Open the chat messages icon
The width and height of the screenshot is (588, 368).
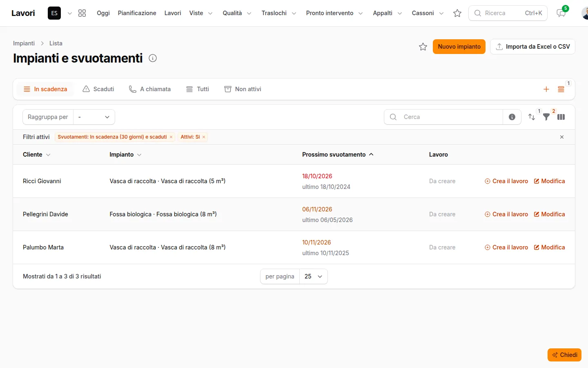tap(561, 13)
